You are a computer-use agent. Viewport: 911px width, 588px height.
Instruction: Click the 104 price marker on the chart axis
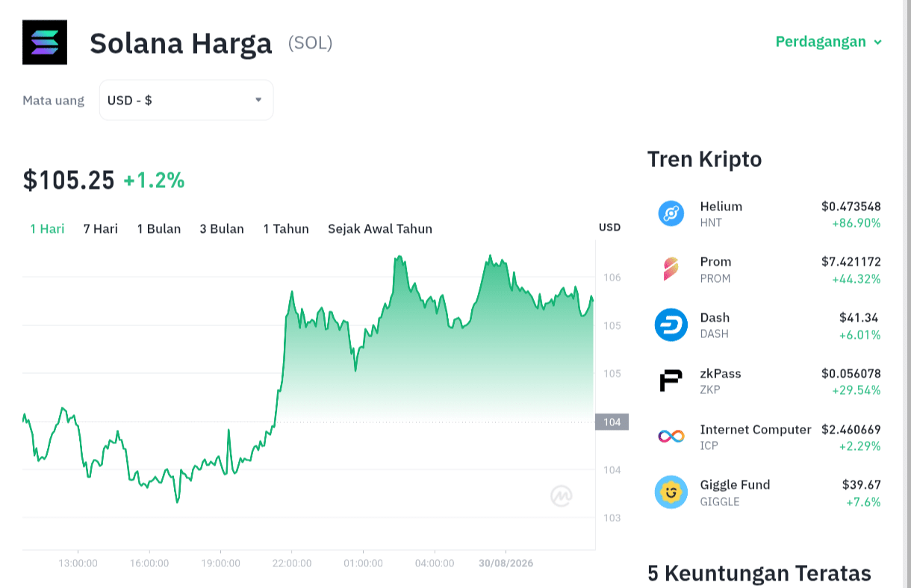tap(612, 422)
